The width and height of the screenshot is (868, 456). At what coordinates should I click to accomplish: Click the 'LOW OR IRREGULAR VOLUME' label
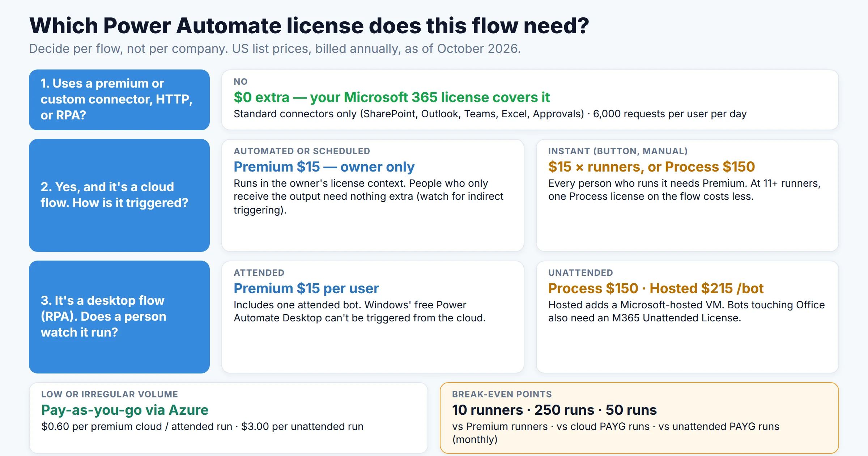(x=110, y=394)
